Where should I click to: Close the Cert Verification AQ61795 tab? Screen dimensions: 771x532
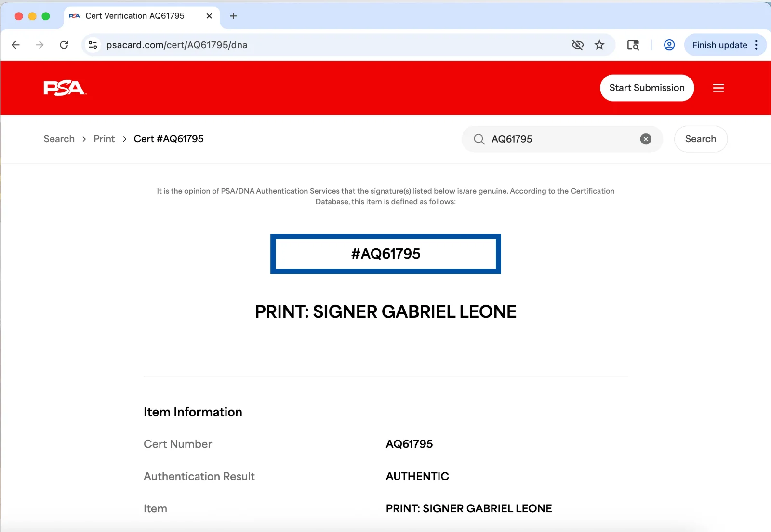209,16
